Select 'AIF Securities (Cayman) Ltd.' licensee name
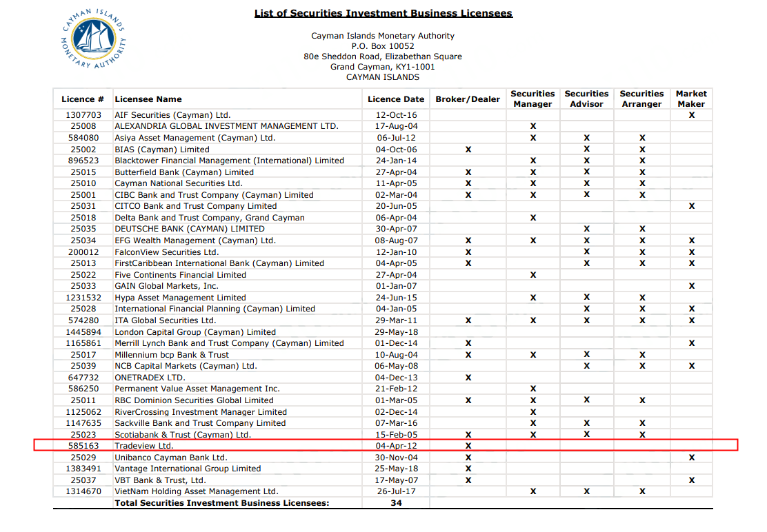 coord(172,115)
